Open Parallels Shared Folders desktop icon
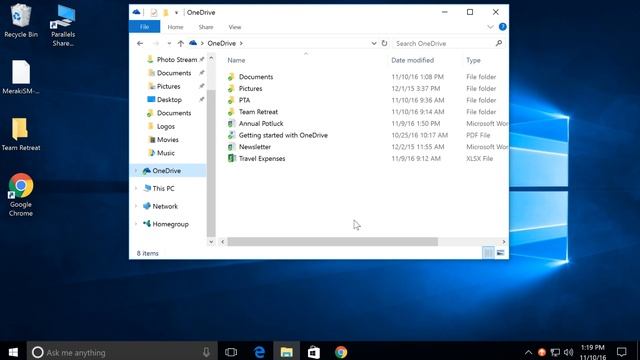Screen dimensions: 640x360 (63, 25)
